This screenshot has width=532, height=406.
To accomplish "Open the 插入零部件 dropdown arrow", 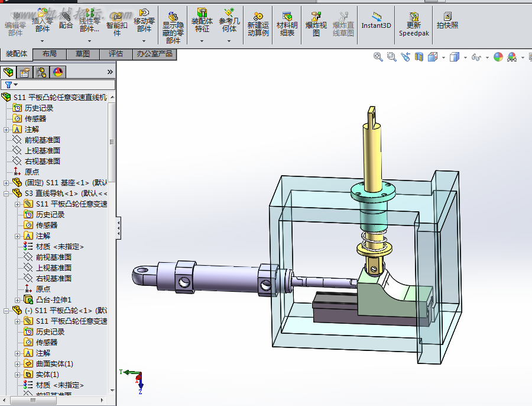I will click(43, 41).
